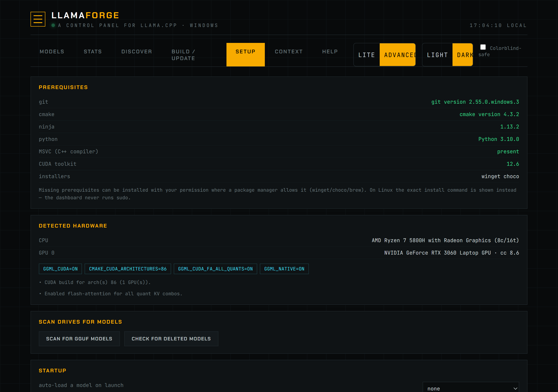558x392 pixels.
Task: Click the Python 3.10.0 value
Action: point(499,139)
